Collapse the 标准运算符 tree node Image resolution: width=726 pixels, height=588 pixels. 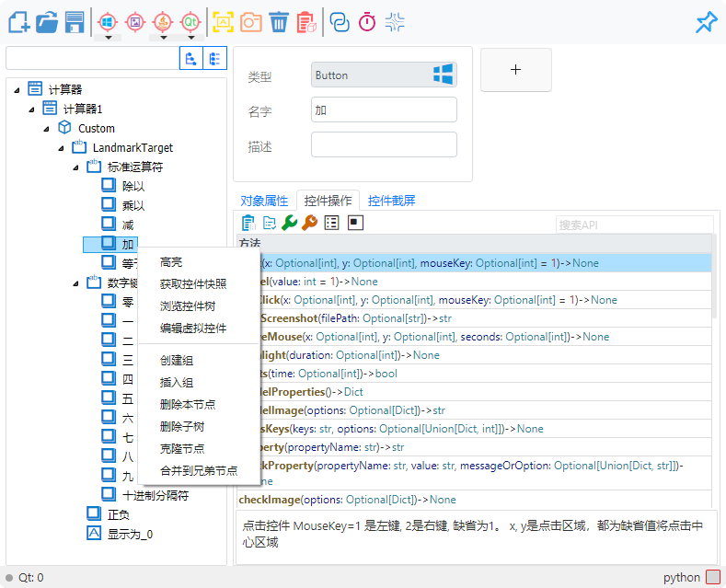point(75,167)
